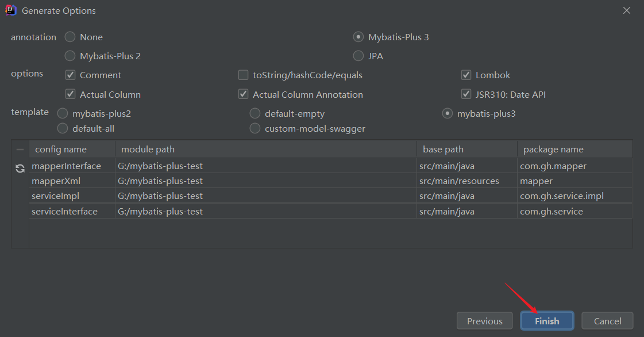Click the minus icon above the config table
The height and width of the screenshot is (337, 644).
coord(20,150)
